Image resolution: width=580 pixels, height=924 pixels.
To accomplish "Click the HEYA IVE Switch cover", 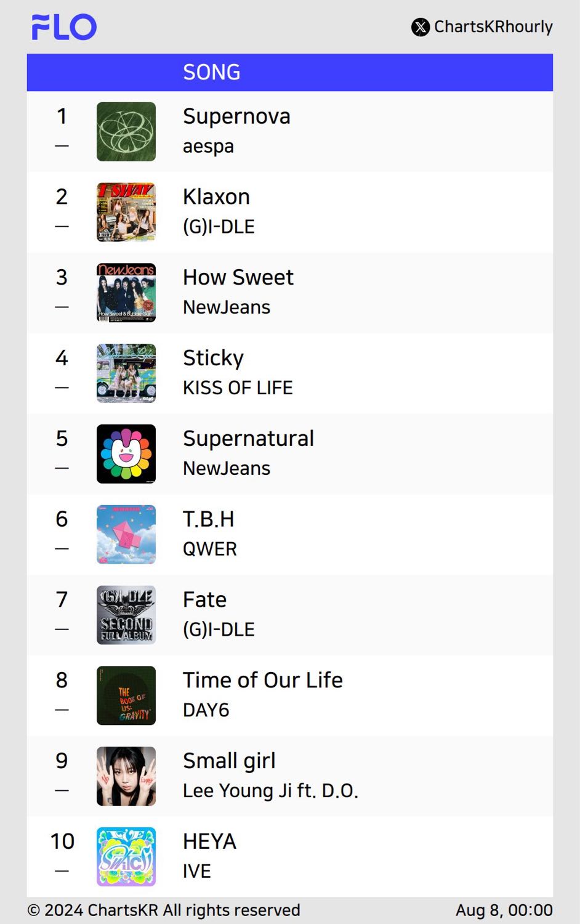I will coord(126,857).
